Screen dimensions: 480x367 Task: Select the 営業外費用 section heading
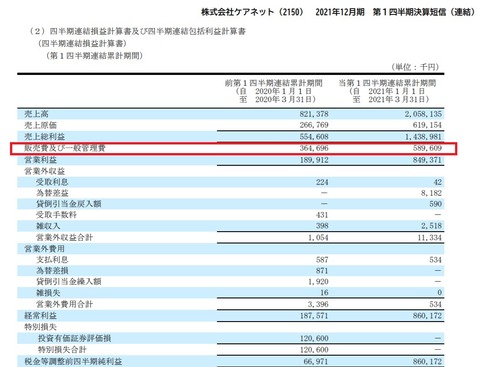44,249
